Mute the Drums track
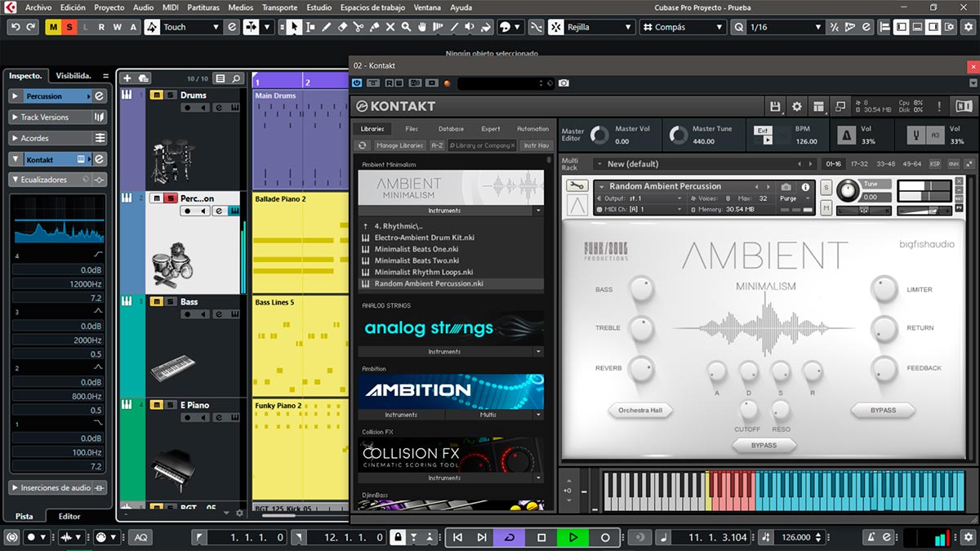The width and height of the screenshot is (980, 551). tap(157, 96)
